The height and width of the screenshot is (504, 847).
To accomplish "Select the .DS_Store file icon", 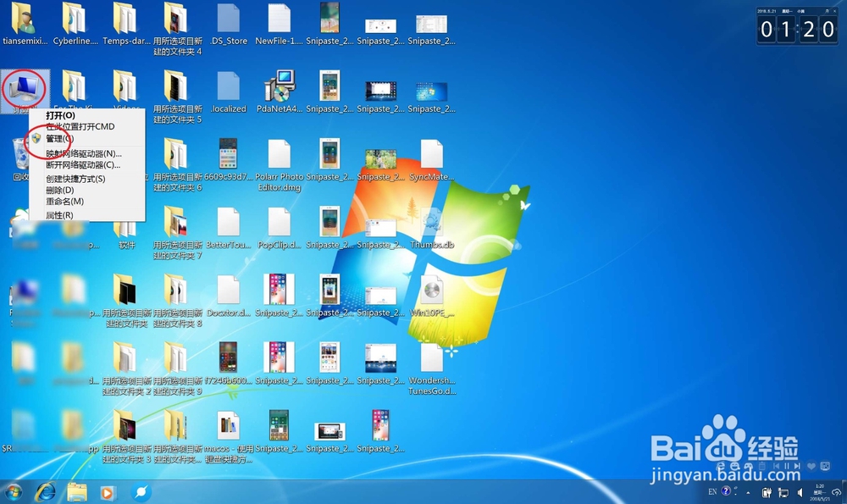I will click(228, 25).
